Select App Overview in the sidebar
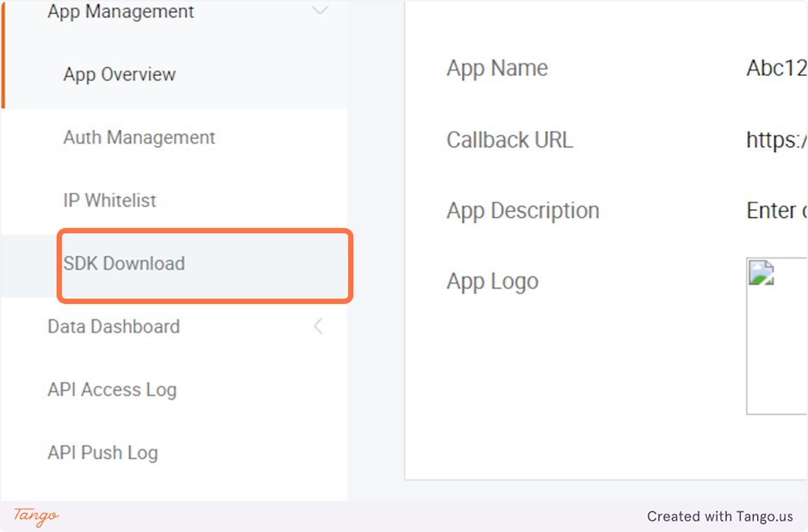Image resolution: width=808 pixels, height=532 pixels. tap(119, 75)
